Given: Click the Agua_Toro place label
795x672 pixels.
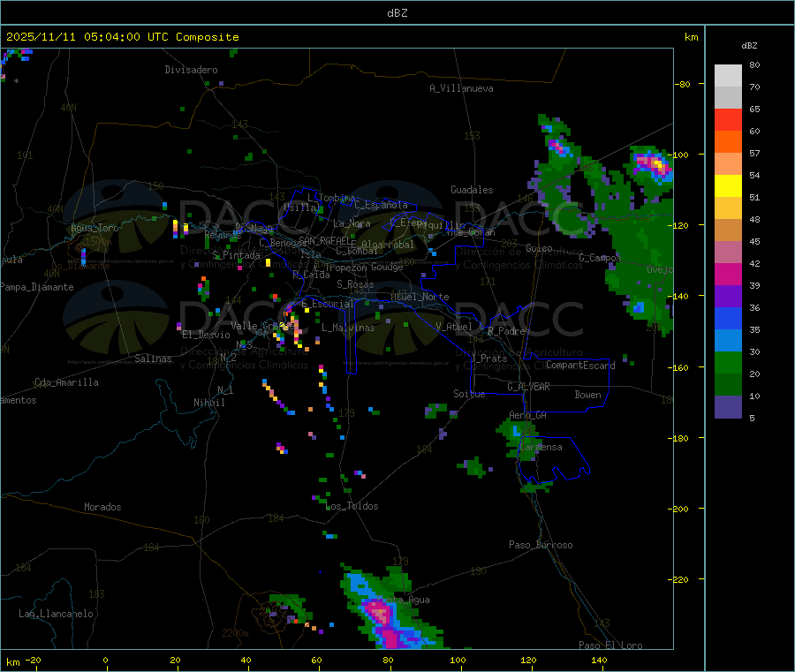Looking at the screenshot, I should (x=95, y=228).
